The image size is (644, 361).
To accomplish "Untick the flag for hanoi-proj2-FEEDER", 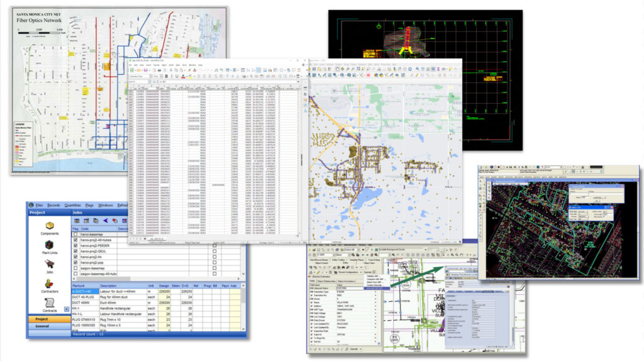I will [x=75, y=246].
